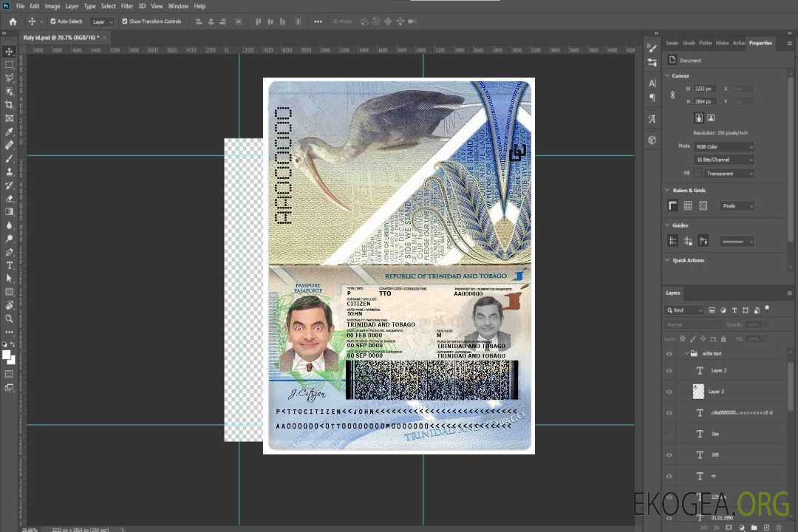Select the Eraser tool
The height and width of the screenshot is (532, 798).
pos(9,199)
